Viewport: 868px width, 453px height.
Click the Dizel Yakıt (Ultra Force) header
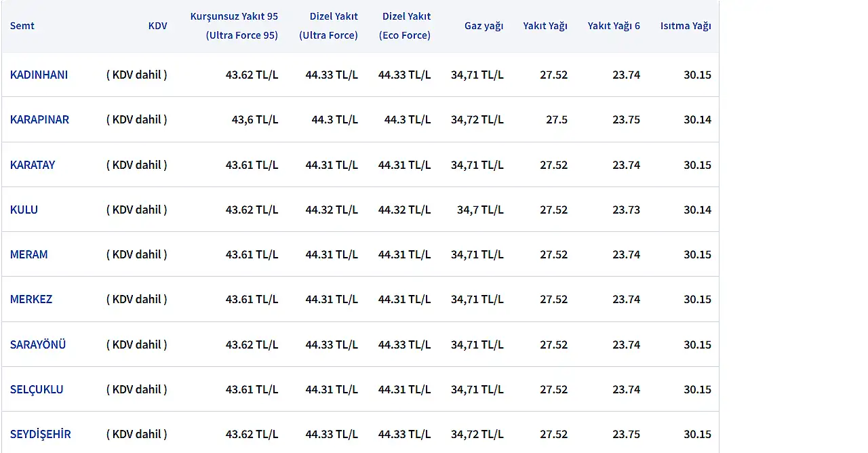pos(328,26)
